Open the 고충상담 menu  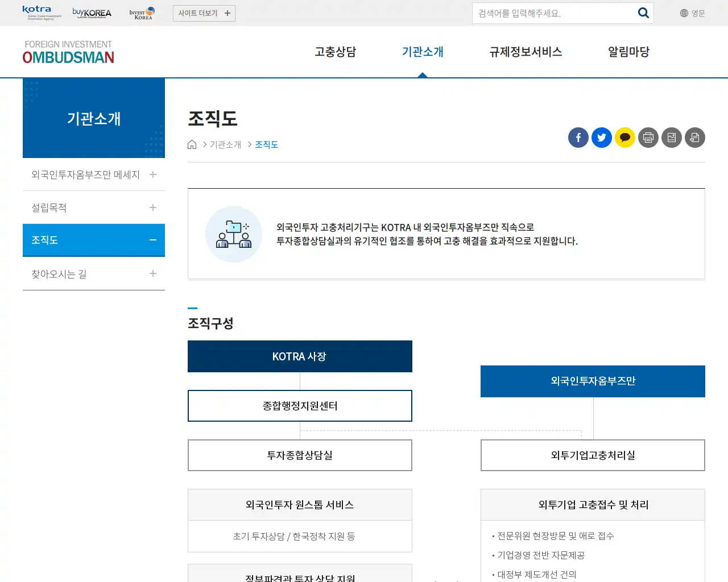(x=334, y=51)
